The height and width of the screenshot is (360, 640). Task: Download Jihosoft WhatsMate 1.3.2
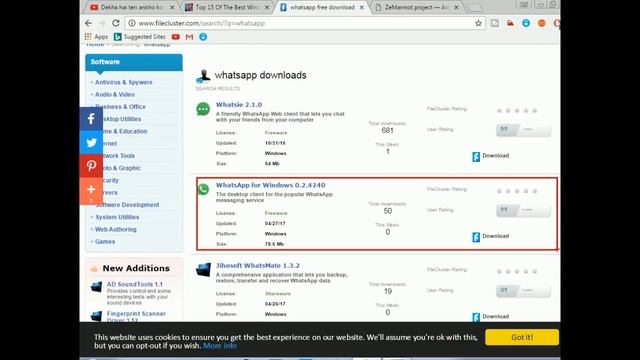[x=491, y=317]
